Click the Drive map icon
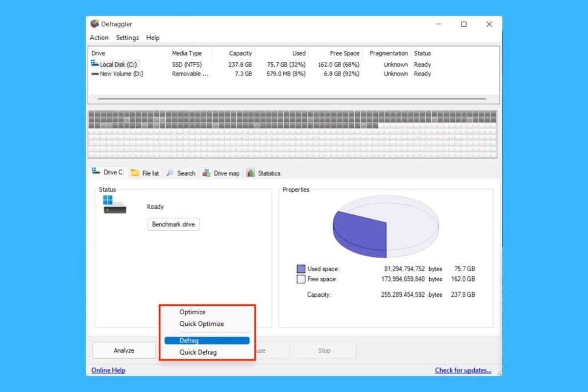The height and width of the screenshot is (392, 588). pyautogui.click(x=206, y=172)
